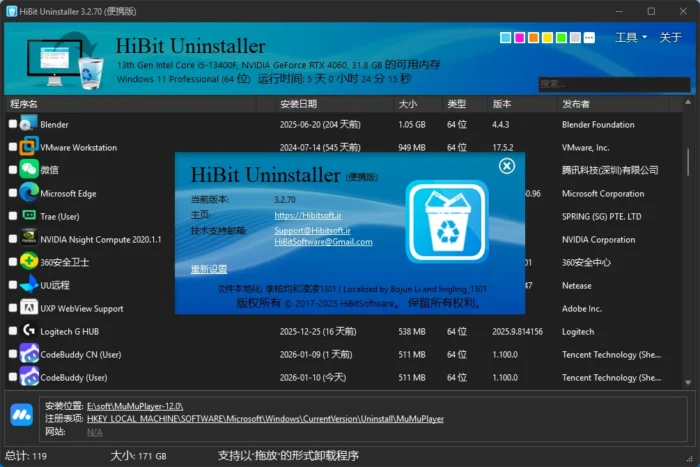Tick the VMware Workstation checkbox
Image resolution: width=700 pixels, height=467 pixels.
point(13,147)
